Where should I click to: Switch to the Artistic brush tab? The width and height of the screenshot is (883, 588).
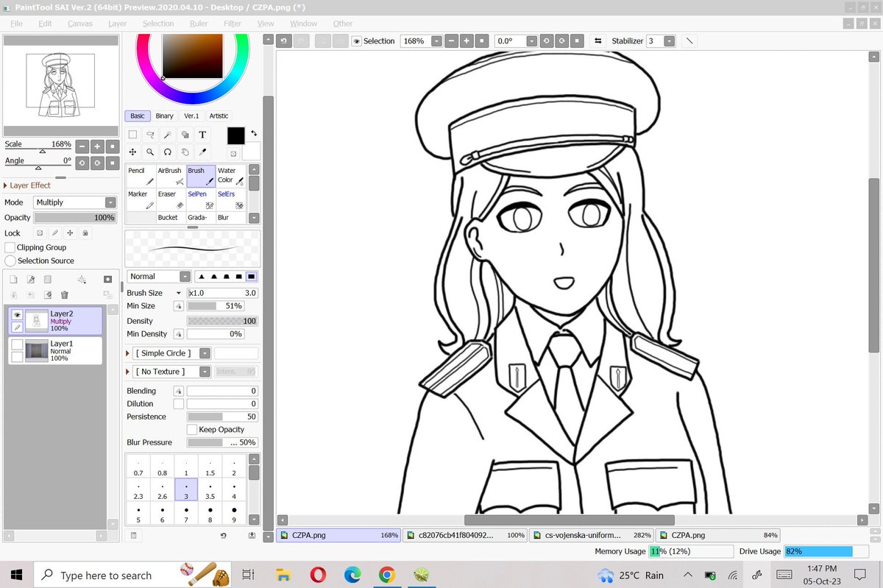click(219, 116)
